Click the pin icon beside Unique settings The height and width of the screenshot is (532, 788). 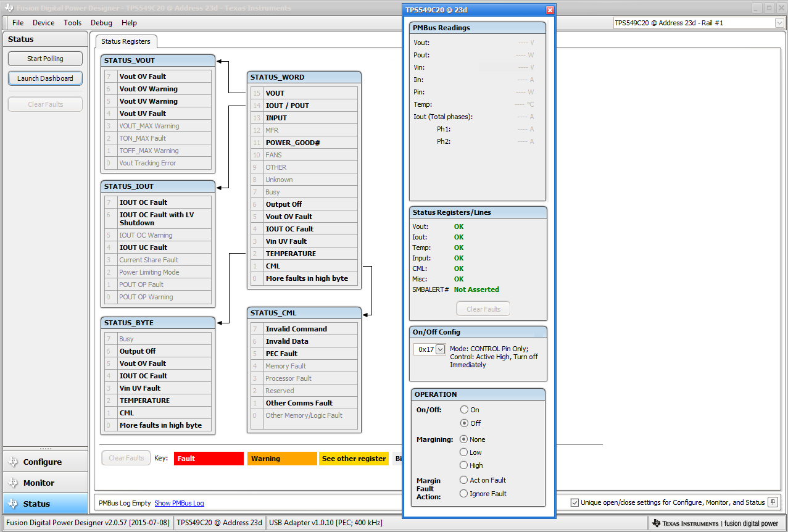click(x=772, y=502)
